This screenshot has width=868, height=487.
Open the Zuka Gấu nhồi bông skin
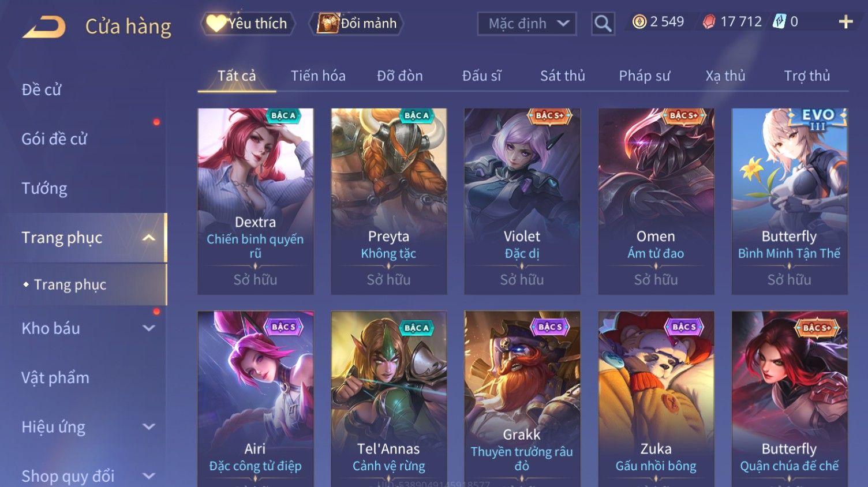click(656, 399)
